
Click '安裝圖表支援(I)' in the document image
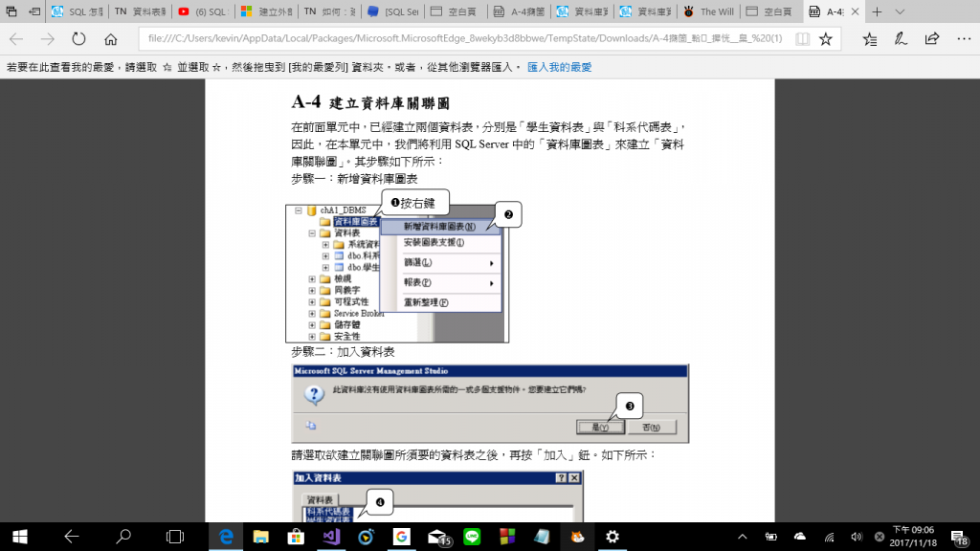pyautogui.click(x=434, y=242)
